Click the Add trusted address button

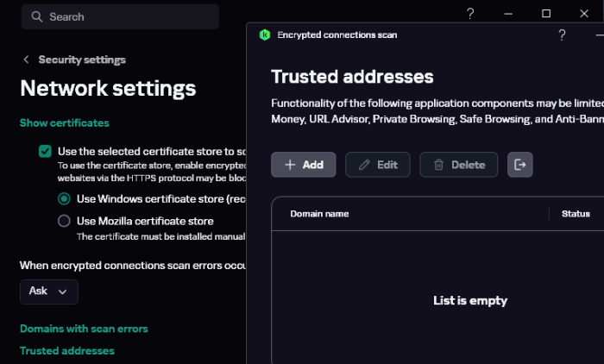[x=303, y=165]
